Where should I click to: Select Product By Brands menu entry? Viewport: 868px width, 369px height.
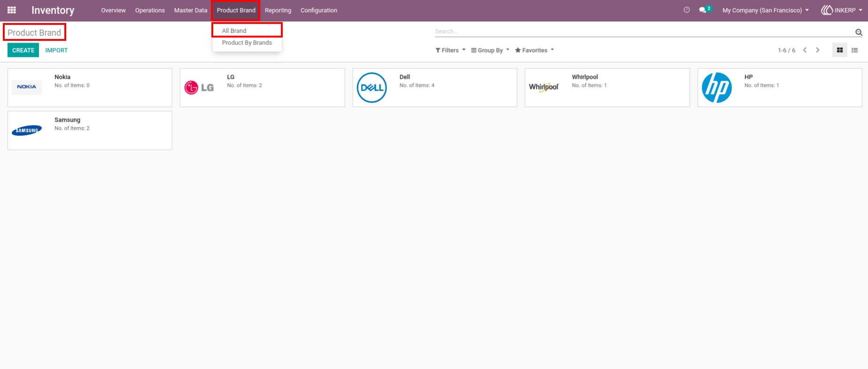pos(247,43)
